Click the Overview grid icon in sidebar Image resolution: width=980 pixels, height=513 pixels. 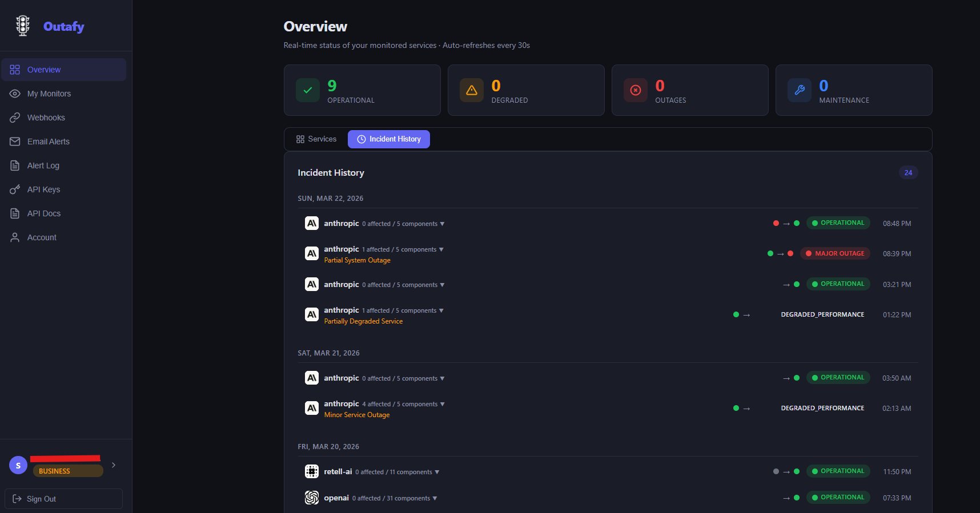(15, 70)
